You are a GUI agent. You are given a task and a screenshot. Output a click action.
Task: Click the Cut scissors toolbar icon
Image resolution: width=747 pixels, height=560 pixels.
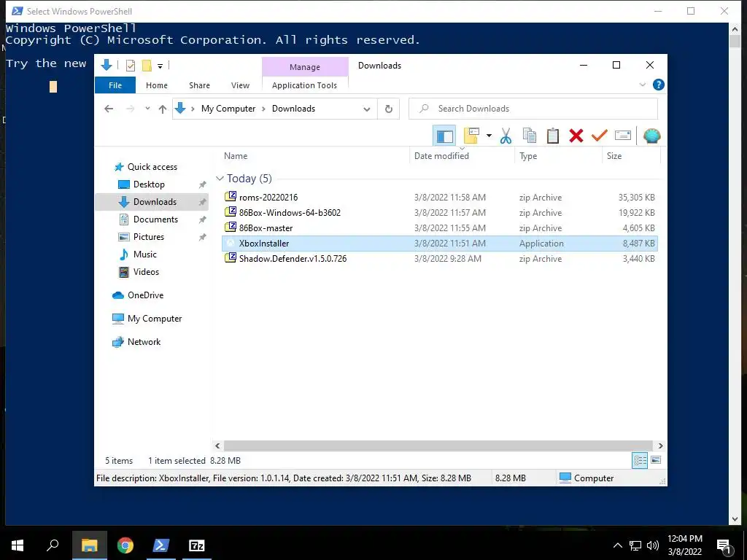[506, 136]
